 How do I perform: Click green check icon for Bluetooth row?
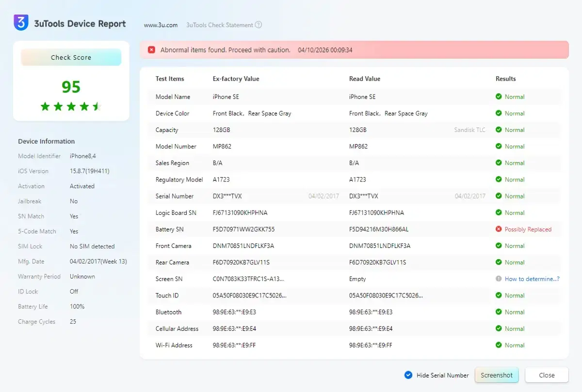pyautogui.click(x=499, y=312)
